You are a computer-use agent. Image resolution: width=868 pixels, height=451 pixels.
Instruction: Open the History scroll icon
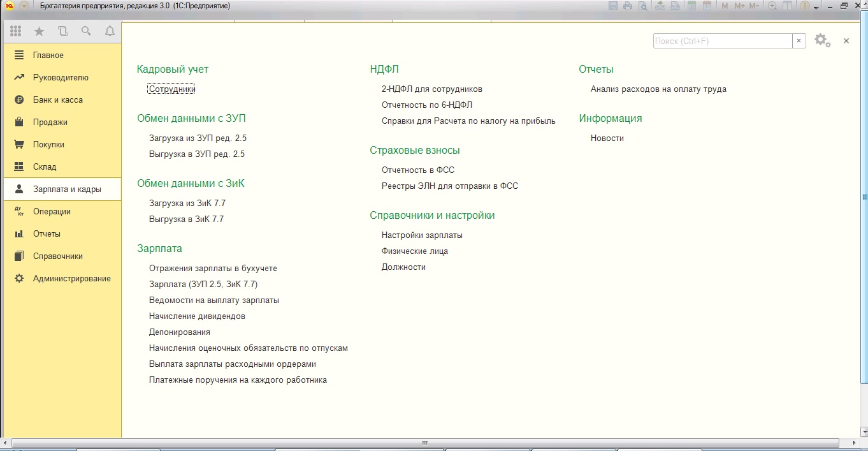[62, 31]
